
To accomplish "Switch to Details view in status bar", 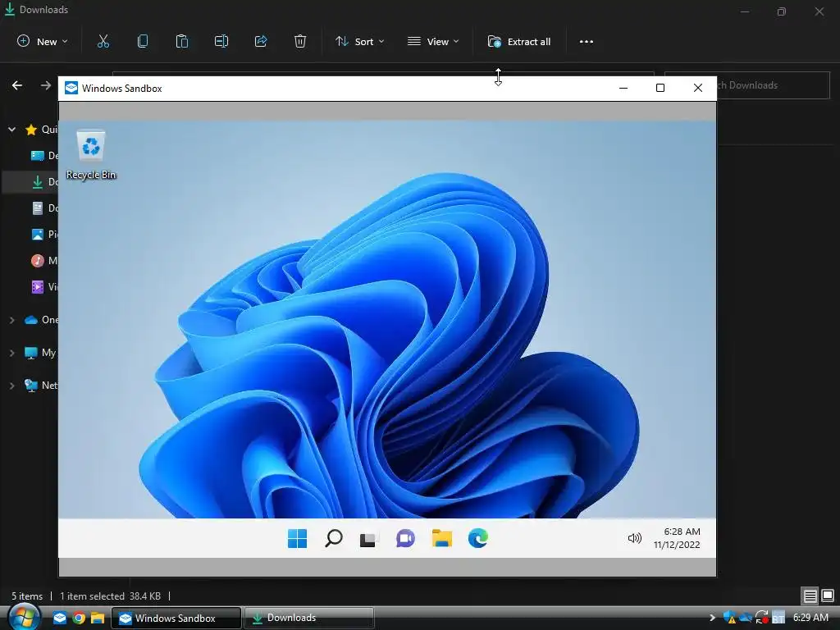I will pyautogui.click(x=810, y=596).
